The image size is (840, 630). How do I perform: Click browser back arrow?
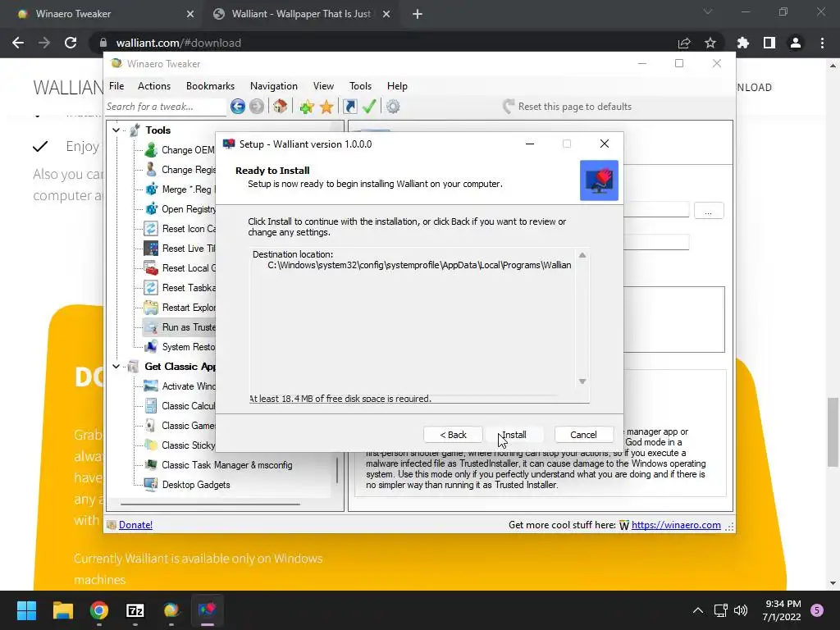pos(18,43)
